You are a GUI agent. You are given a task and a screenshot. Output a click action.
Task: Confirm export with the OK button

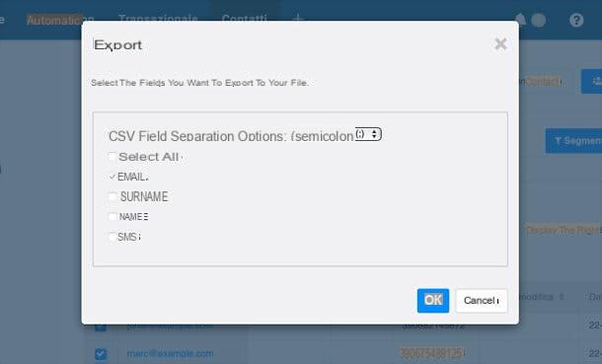433,300
